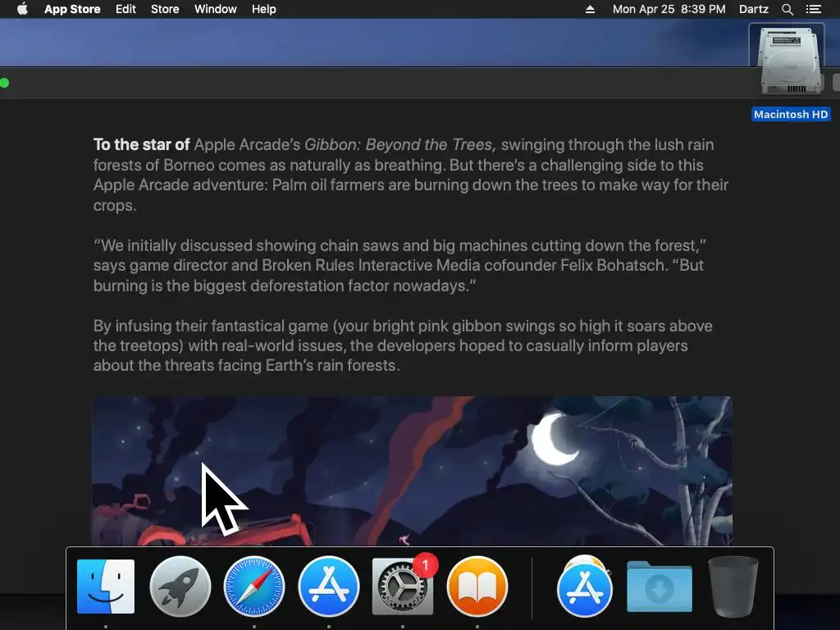Viewport: 840px width, 630px height.
Task: Open Books app in the Dock
Action: point(477,586)
